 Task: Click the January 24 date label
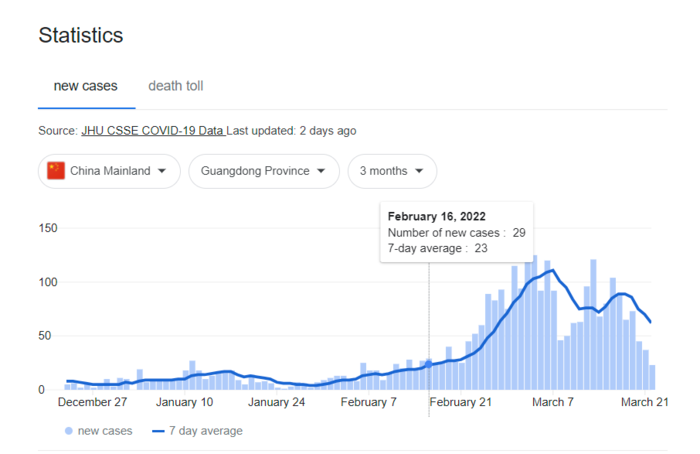(x=277, y=402)
